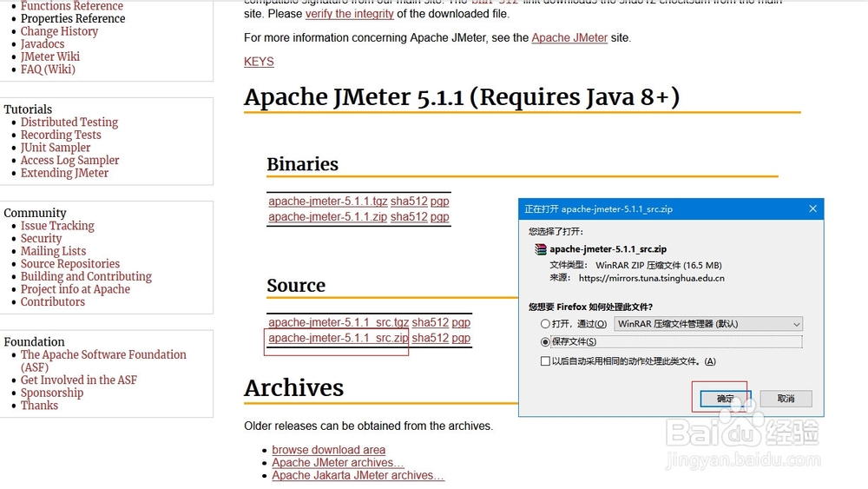Click the WinRAR icon beside apache-jmeter-5.1.1_src.zip

[x=540, y=249]
